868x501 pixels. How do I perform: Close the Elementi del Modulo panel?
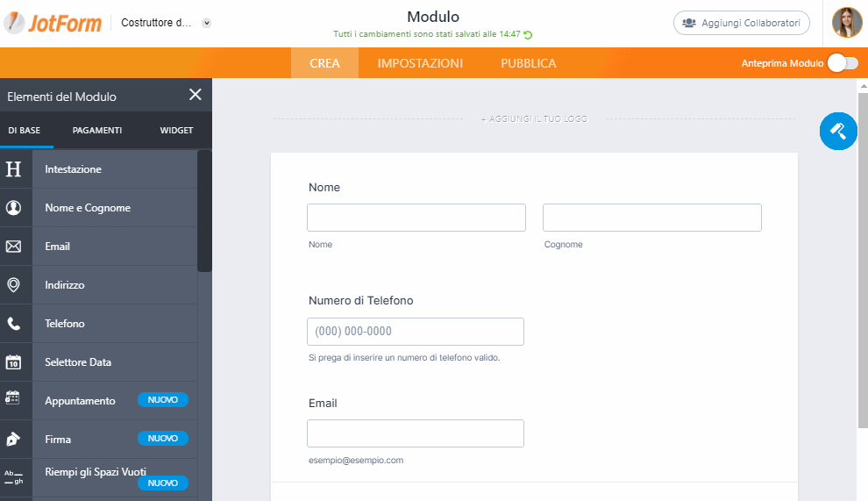tap(196, 95)
